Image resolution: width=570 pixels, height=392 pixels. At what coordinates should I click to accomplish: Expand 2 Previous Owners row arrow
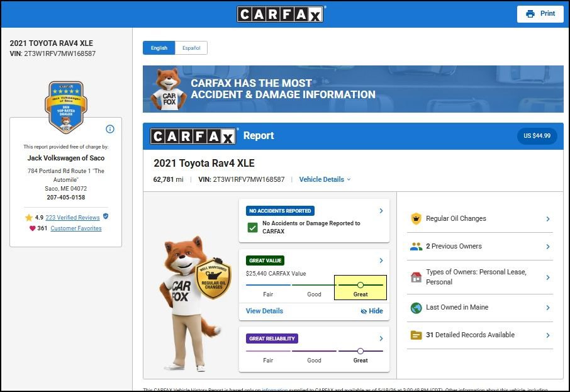548,247
